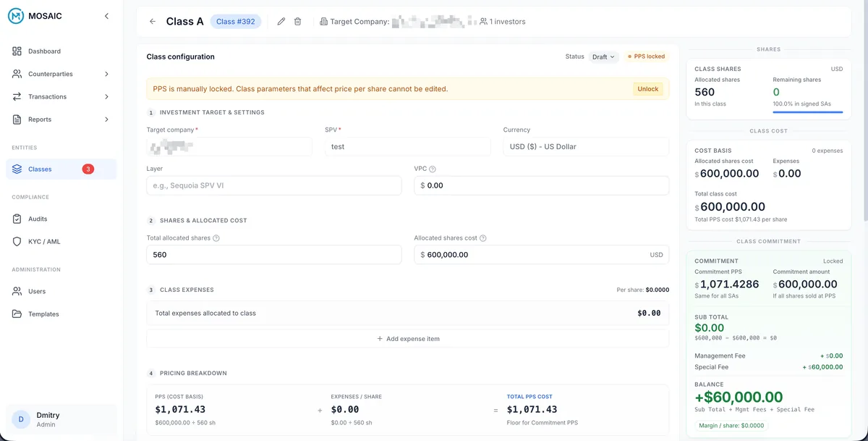Click the red 3 badge on Classes
The width and height of the screenshot is (868, 441).
point(88,169)
